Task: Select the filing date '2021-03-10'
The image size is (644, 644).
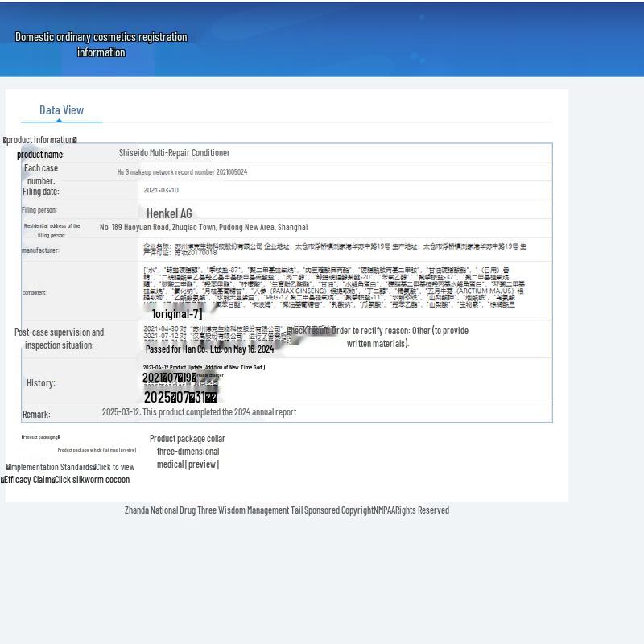Action: tap(161, 190)
